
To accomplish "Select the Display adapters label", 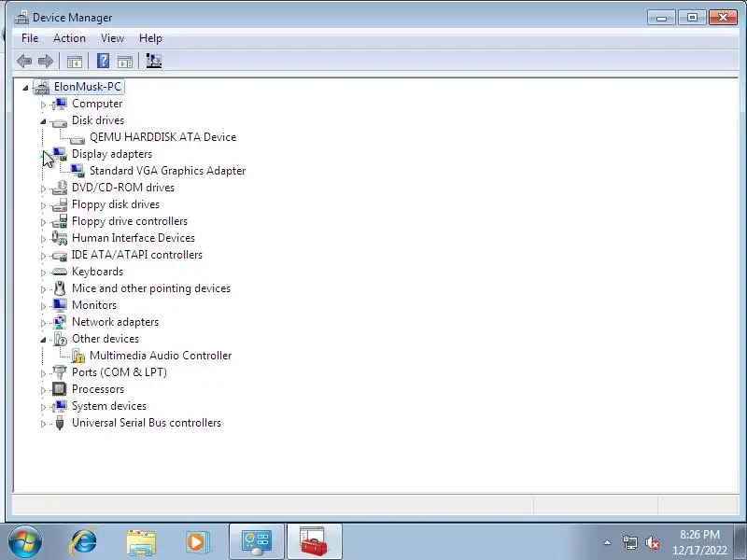I will click(112, 154).
